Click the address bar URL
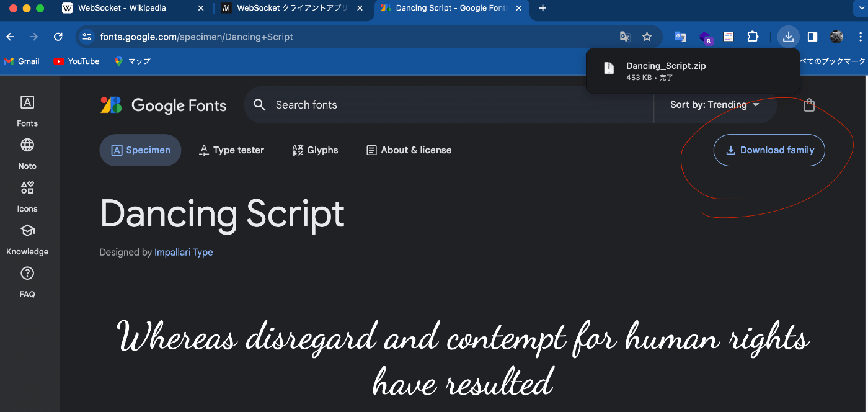This screenshot has height=412, width=868. click(197, 37)
